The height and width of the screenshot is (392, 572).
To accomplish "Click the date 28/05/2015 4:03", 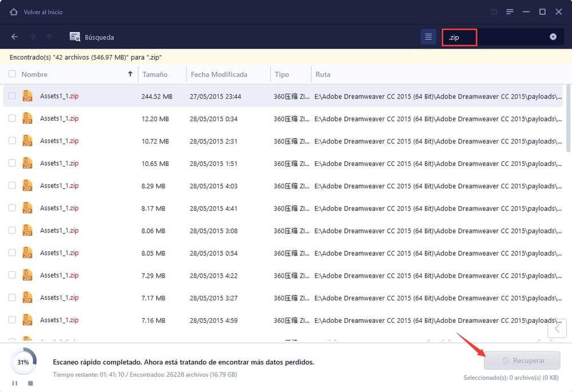I will 213,186.
